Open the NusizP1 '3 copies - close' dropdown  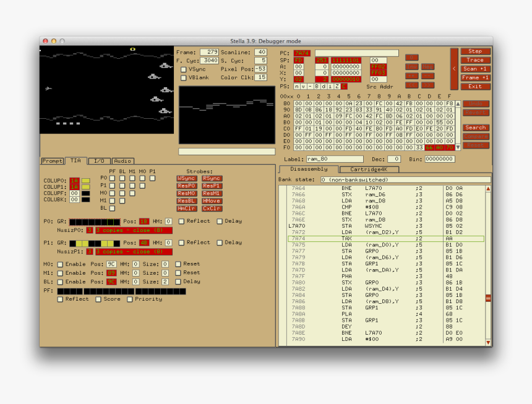tap(134, 252)
